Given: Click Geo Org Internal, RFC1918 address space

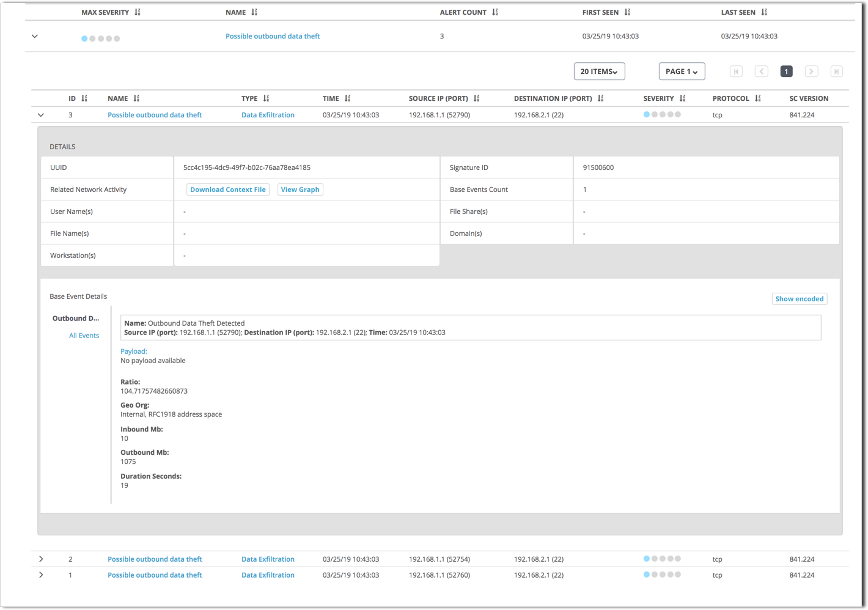Looking at the screenshot, I should click(x=171, y=414).
